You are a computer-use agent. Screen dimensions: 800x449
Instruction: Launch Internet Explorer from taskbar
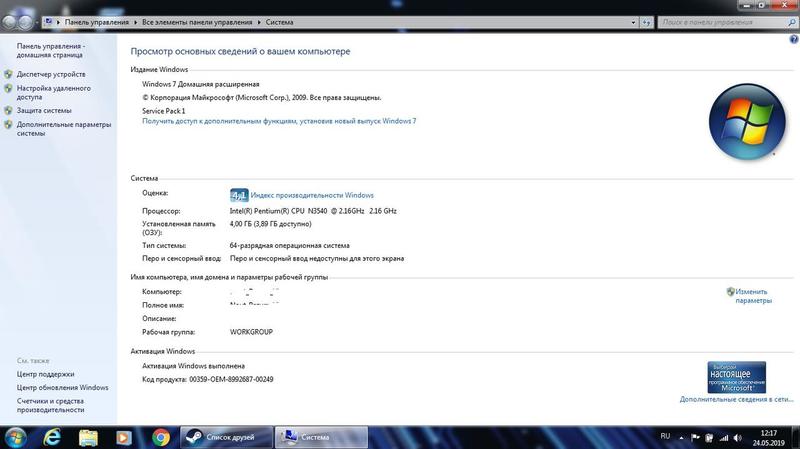pyautogui.click(x=52, y=438)
